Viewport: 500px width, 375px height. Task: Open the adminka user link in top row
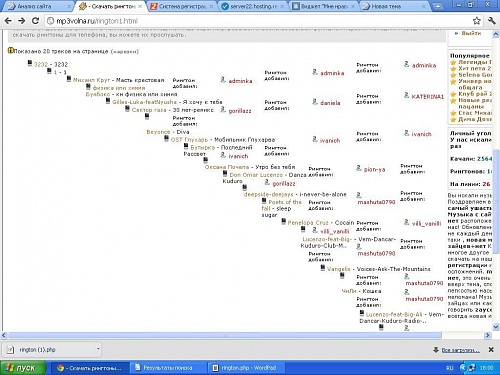tap(424, 65)
